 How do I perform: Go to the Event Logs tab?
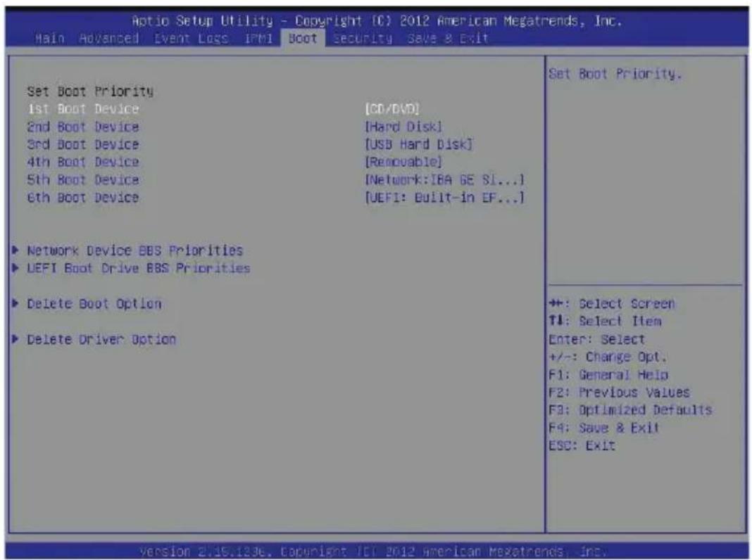(x=192, y=38)
